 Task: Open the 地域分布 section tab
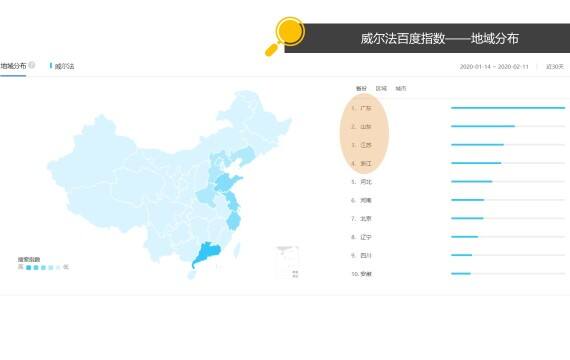point(13,66)
